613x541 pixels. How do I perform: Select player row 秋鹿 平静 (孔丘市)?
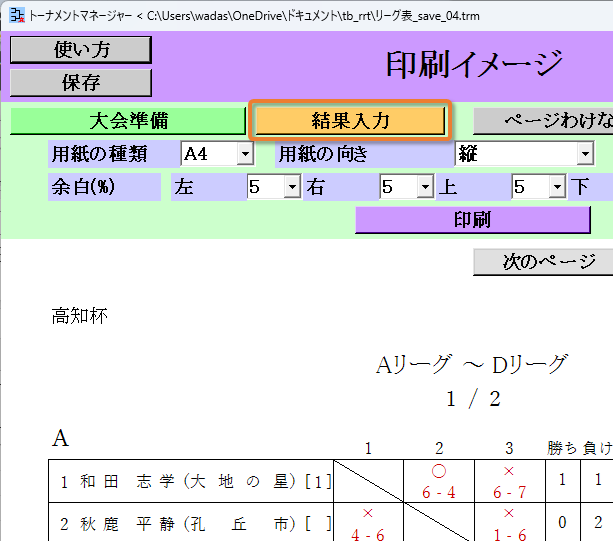click(x=191, y=523)
